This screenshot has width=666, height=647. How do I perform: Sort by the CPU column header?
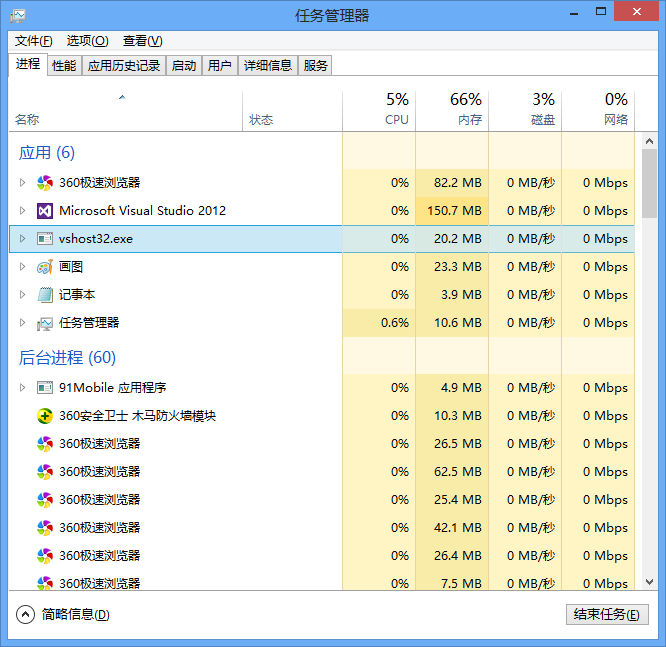(x=379, y=111)
